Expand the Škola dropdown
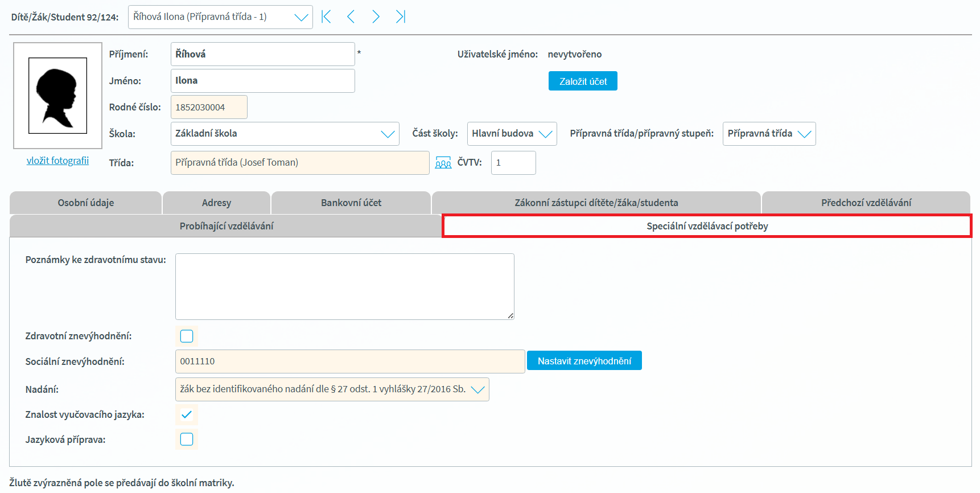Image resolution: width=980 pixels, height=493 pixels. click(285, 134)
